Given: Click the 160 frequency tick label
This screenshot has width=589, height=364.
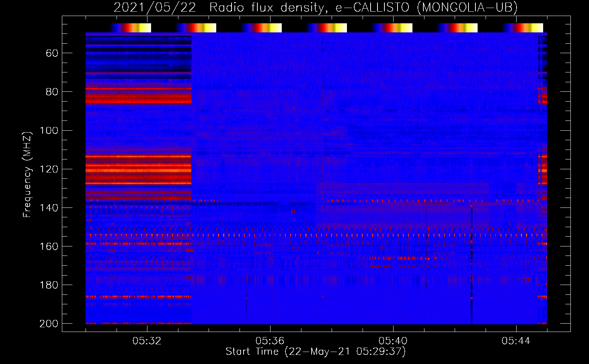Looking at the screenshot, I should coord(49,246).
